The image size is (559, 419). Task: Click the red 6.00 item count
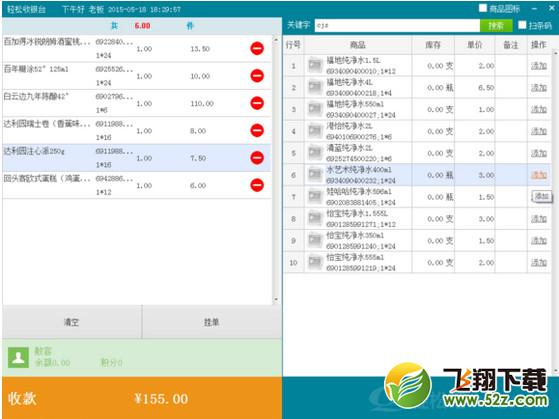[142, 26]
